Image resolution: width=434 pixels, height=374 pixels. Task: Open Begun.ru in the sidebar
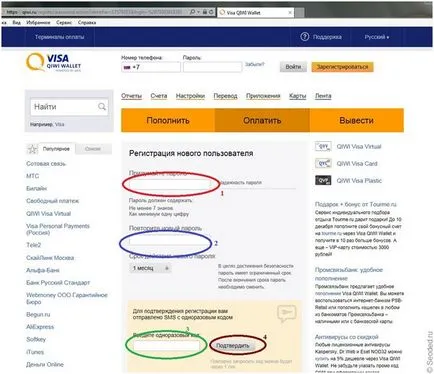[x=38, y=315]
